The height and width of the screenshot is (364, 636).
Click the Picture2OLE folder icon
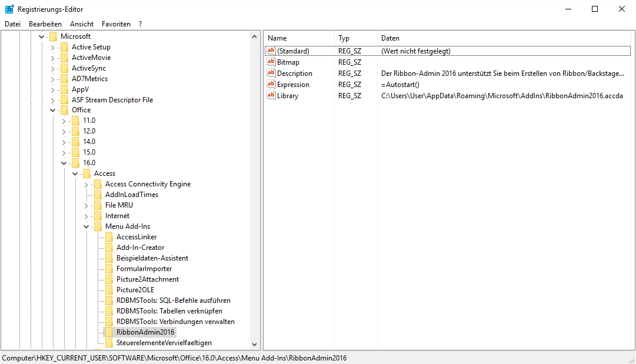tap(109, 290)
